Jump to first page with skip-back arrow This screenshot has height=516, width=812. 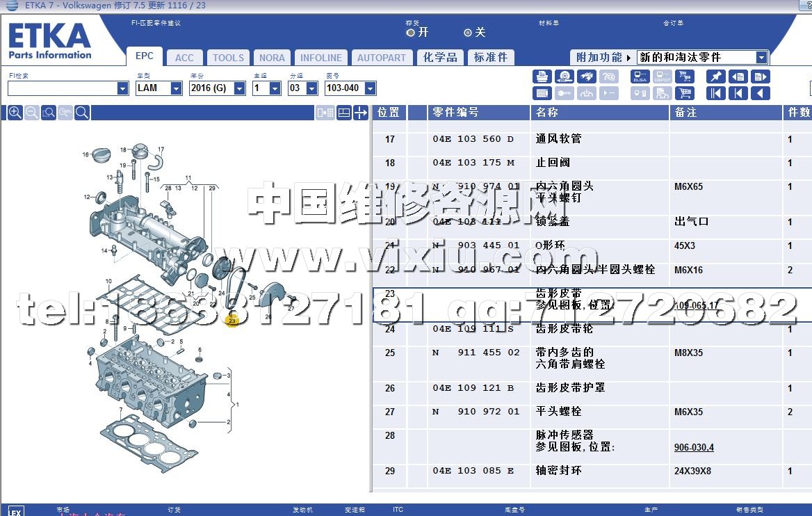tap(716, 93)
